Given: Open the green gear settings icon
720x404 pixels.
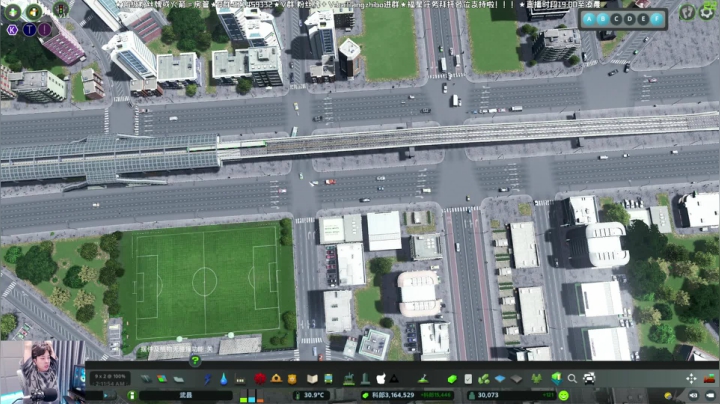Looking at the screenshot, I should 708,12.
